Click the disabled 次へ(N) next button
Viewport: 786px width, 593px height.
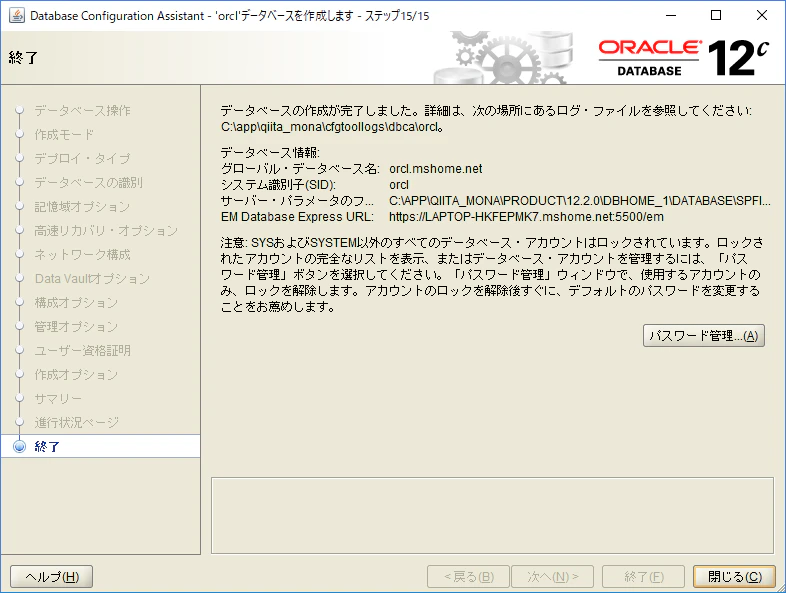[552, 577]
